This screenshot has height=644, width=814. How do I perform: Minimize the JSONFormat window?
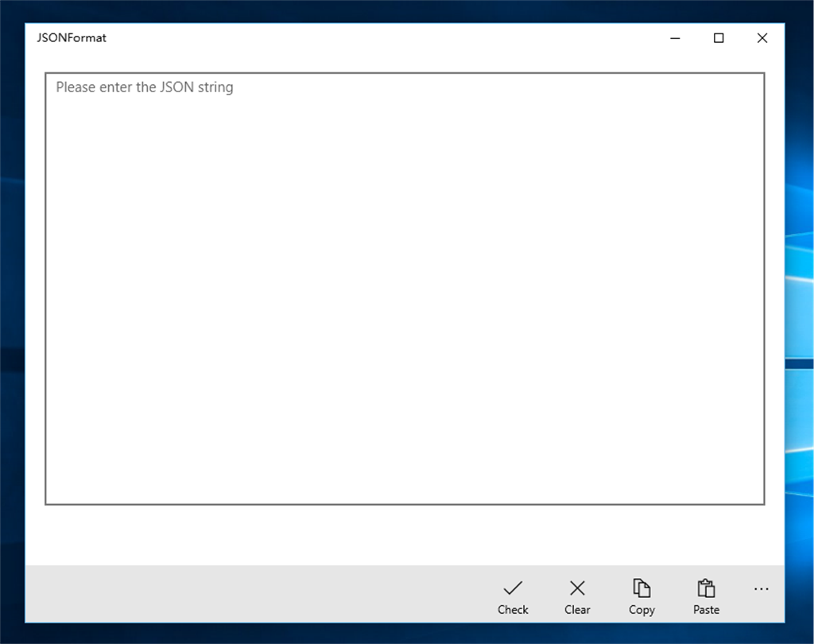click(675, 38)
